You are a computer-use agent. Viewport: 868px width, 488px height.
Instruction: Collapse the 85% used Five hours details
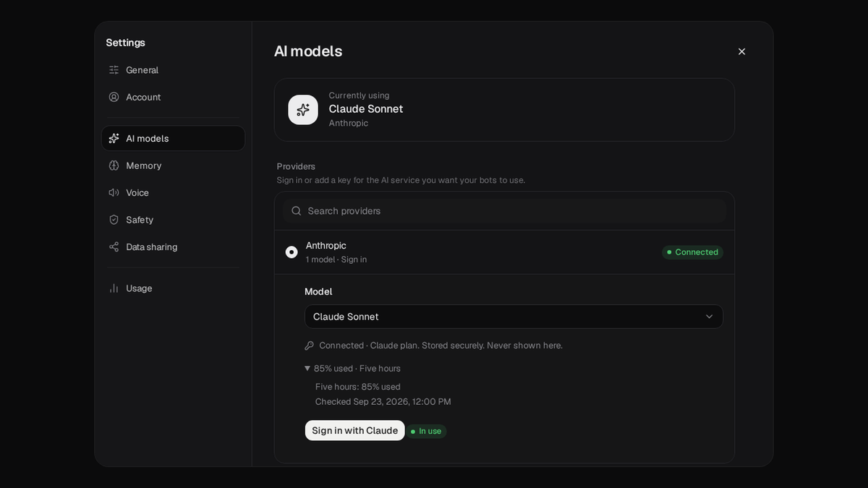(352, 369)
